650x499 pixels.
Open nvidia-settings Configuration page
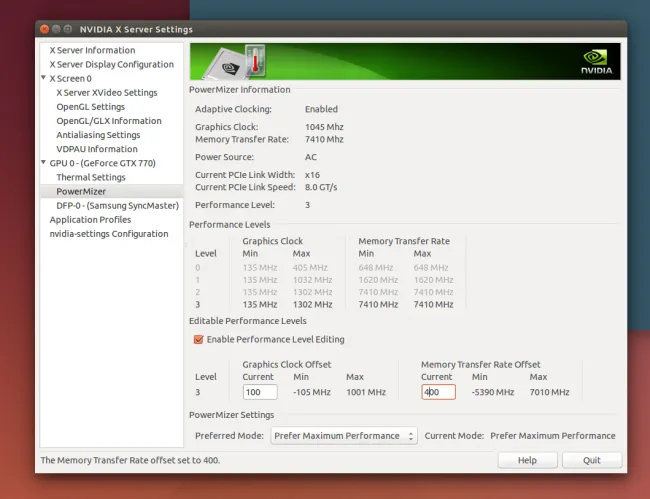click(109, 233)
